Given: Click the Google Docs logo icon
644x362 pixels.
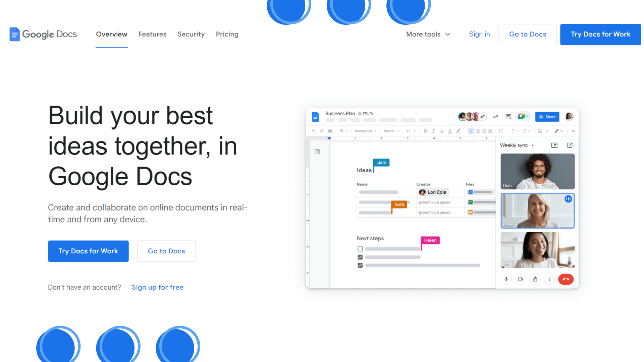Looking at the screenshot, I should pyautogui.click(x=15, y=34).
